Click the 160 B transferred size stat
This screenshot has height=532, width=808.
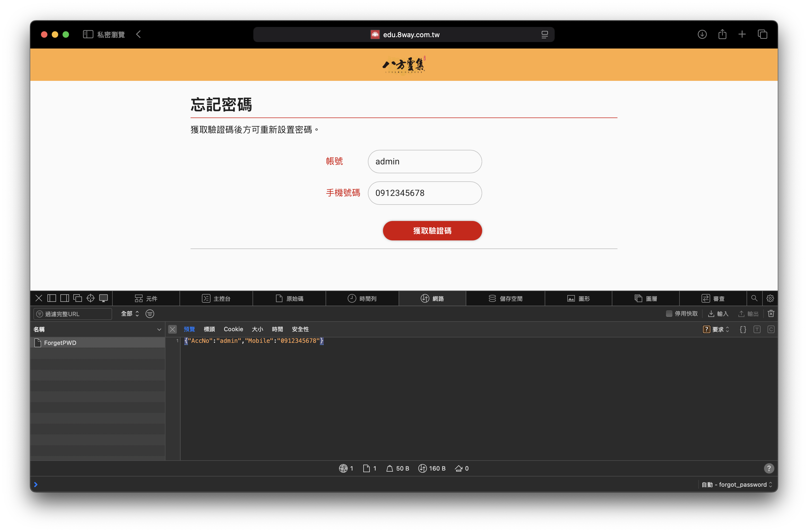pyautogui.click(x=432, y=468)
